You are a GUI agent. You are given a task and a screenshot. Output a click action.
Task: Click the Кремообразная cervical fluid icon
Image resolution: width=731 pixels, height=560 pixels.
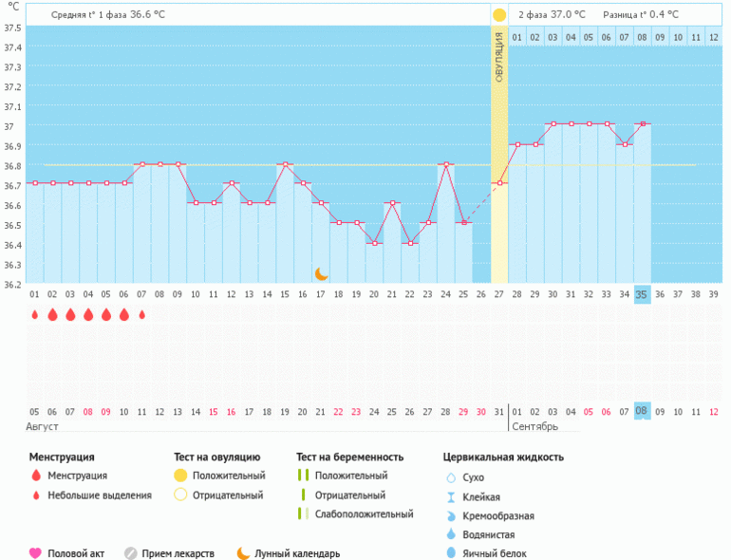coord(451,516)
